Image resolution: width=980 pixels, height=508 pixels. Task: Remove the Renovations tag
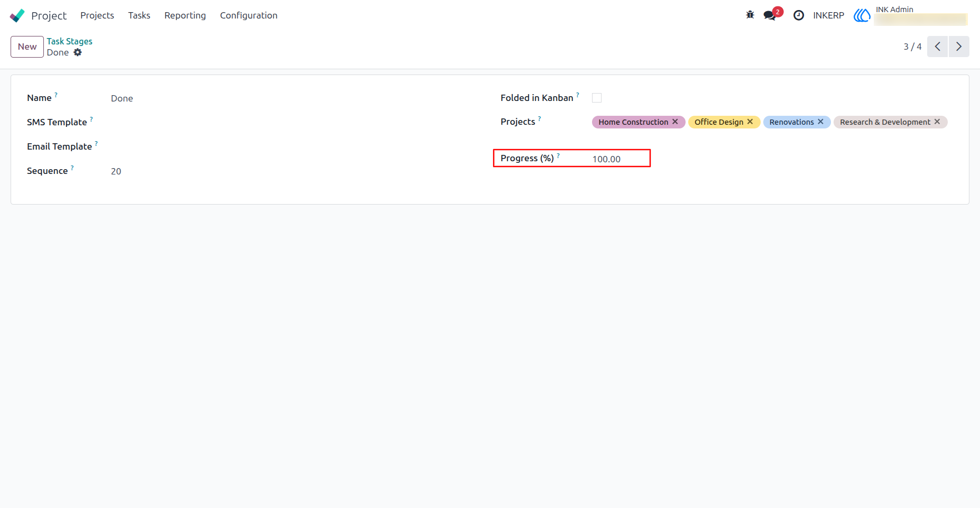[821, 122]
